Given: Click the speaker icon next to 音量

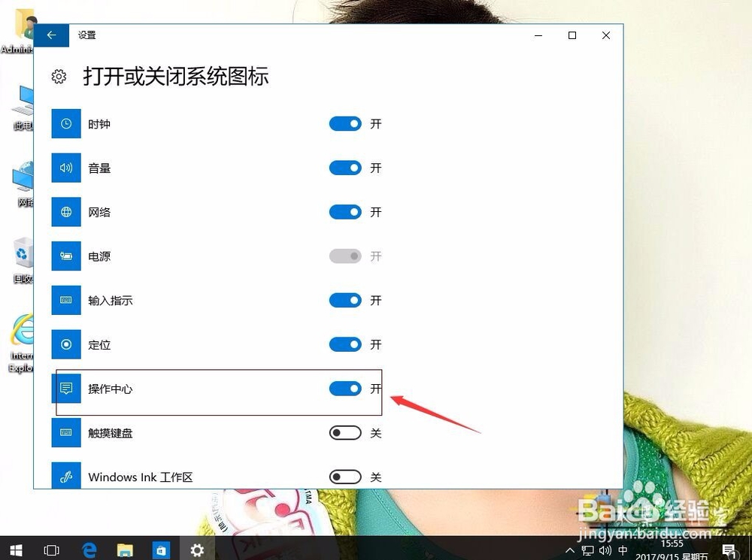Looking at the screenshot, I should coord(65,168).
